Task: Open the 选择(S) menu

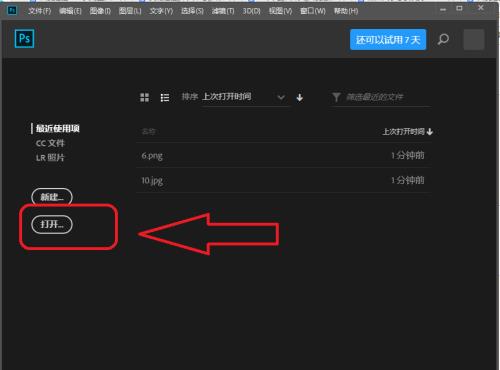Action: click(x=192, y=11)
